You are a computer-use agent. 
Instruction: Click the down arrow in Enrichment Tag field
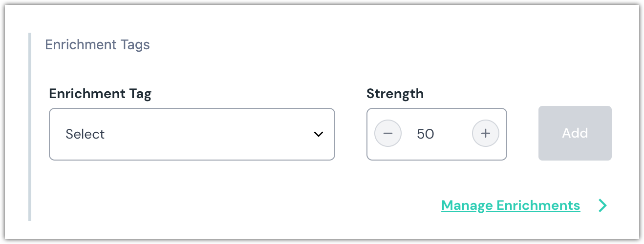pyautogui.click(x=319, y=134)
